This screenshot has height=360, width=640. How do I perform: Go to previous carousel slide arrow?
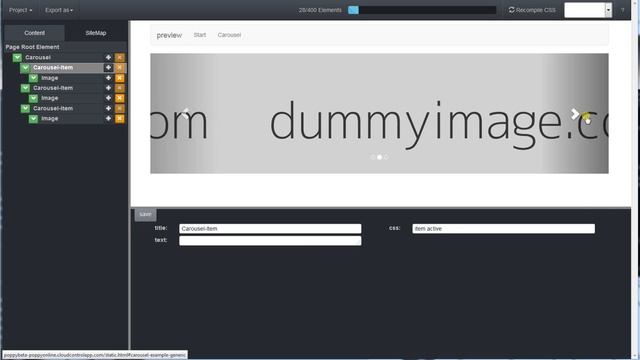(185, 113)
